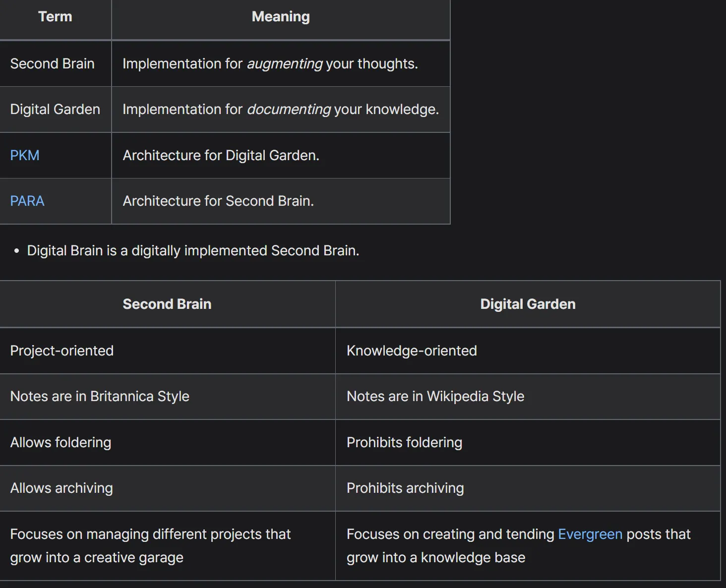The height and width of the screenshot is (588, 726).
Task: Click the italic word documenting
Action: (x=289, y=109)
